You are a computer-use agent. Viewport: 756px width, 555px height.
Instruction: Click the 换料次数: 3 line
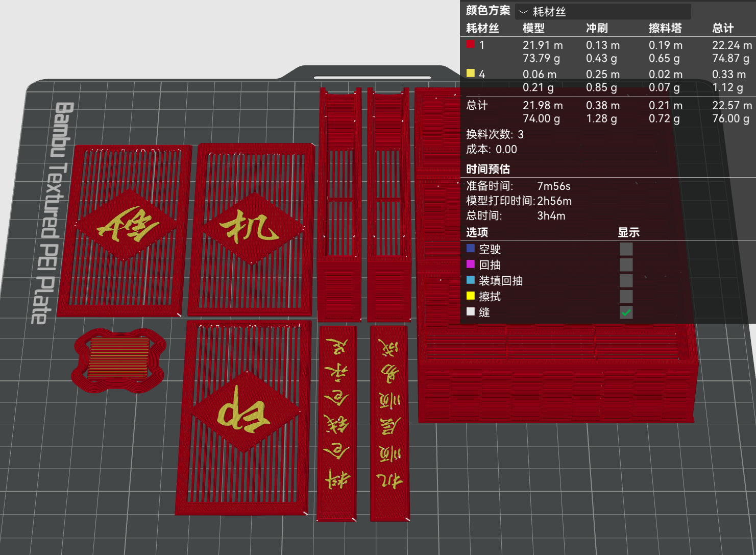click(x=495, y=134)
